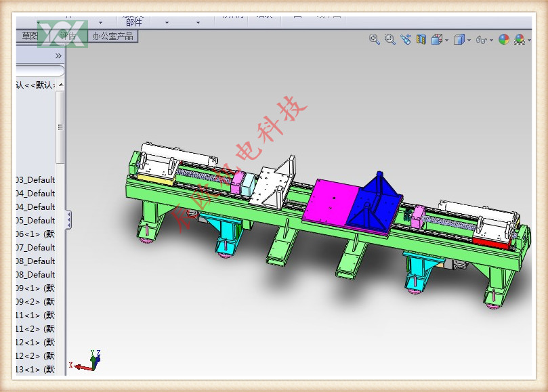
Task: Open second dropdown arrow right of 部件
Action: [198, 22]
